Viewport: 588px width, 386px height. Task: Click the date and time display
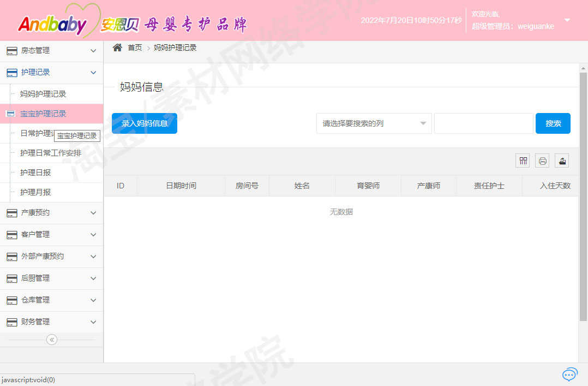(x=411, y=20)
